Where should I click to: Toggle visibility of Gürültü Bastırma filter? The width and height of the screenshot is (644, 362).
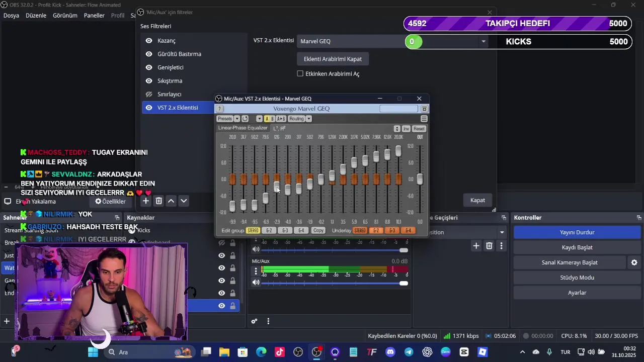point(149,54)
